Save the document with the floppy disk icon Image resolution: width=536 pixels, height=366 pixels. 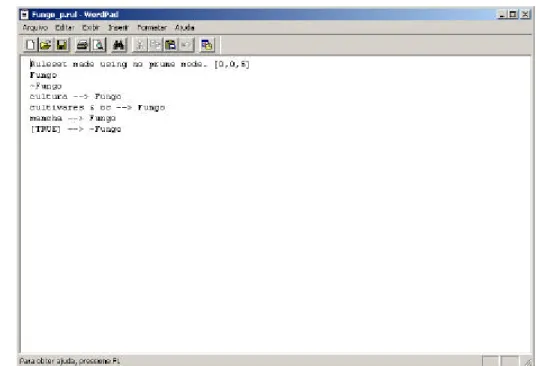pyautogui.click(x=62, y=45)
